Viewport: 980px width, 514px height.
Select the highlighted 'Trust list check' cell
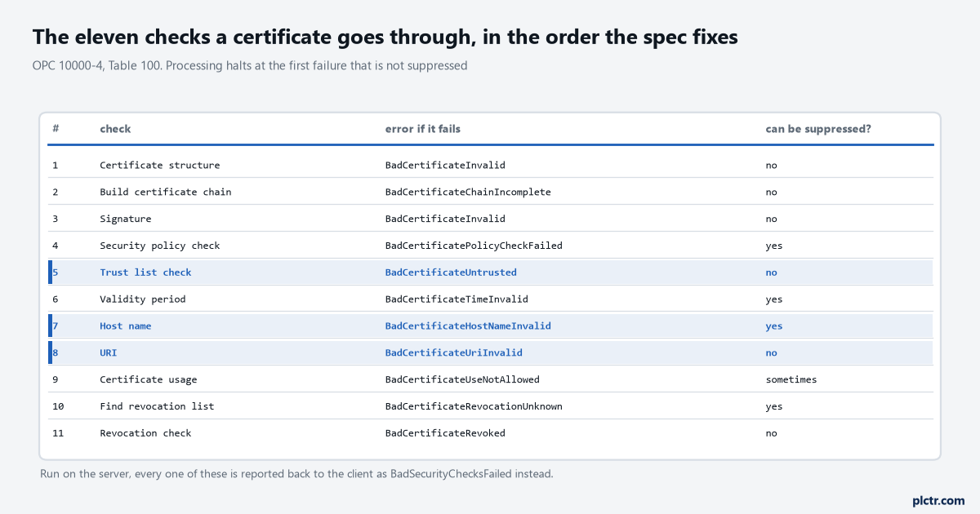tap(145, 273)
